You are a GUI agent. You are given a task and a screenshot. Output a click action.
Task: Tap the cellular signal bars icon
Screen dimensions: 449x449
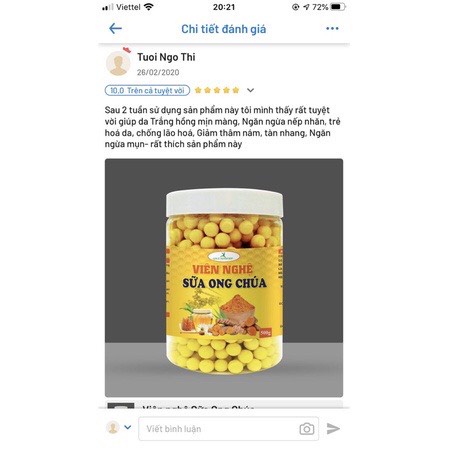point(108,7)
